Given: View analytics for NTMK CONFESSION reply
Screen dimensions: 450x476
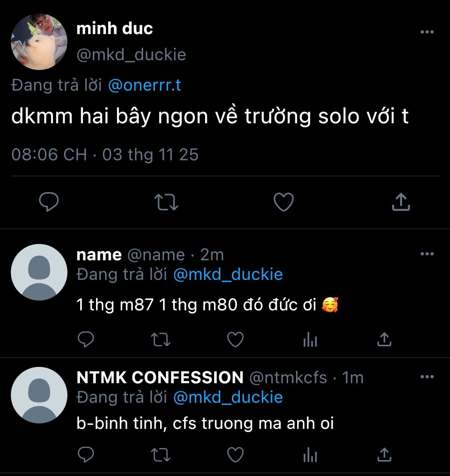Looking at the screenshot, I should pos(310,455).
